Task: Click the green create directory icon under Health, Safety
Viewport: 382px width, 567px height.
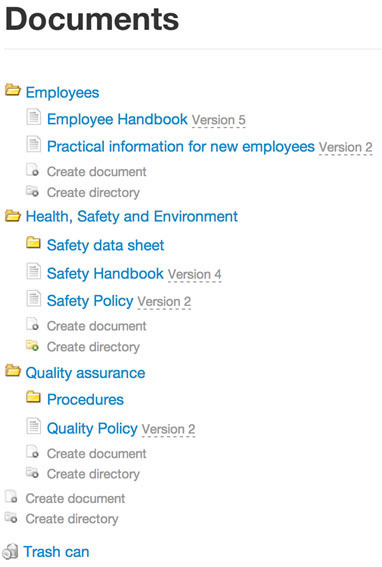Action: point(32,345)
